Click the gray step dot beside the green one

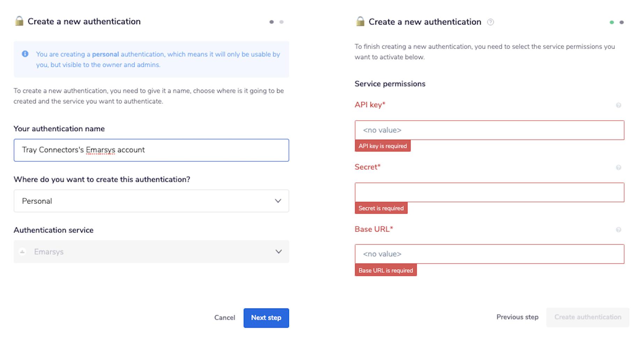(x=622, y=22)
